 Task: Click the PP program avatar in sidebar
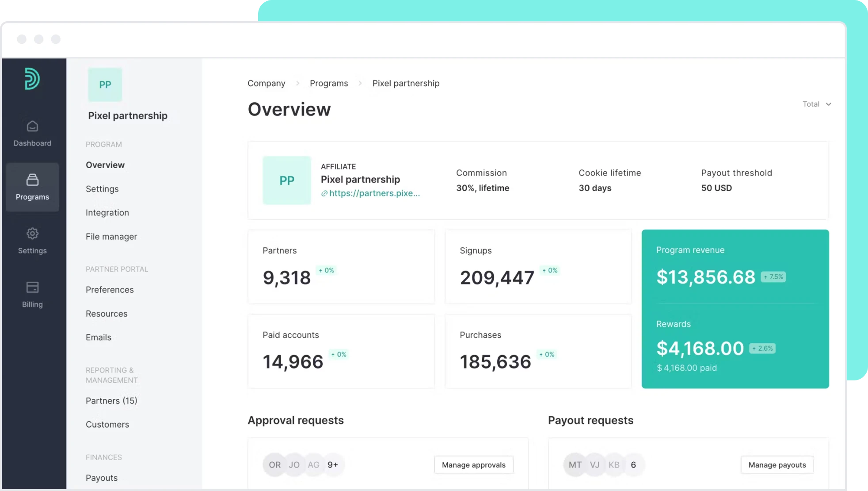tap(105, 84)
